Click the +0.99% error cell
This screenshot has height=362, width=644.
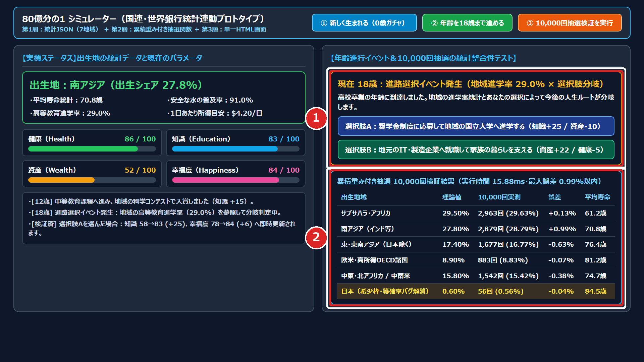pyautogui.click(x=562, y=229)
